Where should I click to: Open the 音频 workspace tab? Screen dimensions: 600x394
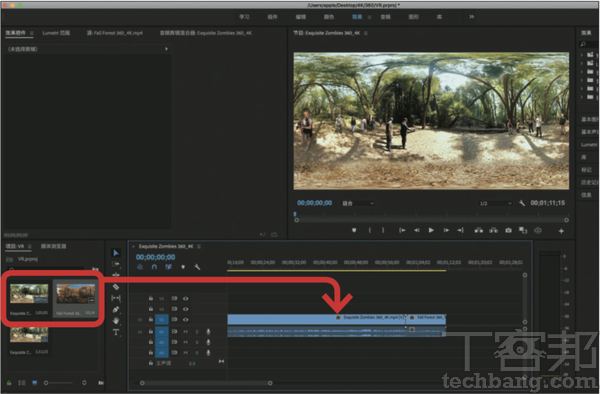385,17
